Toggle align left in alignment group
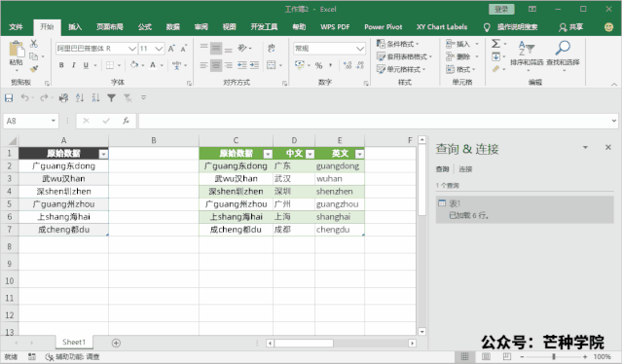Viewport: 622px width, 364px height. pos(203,65)
